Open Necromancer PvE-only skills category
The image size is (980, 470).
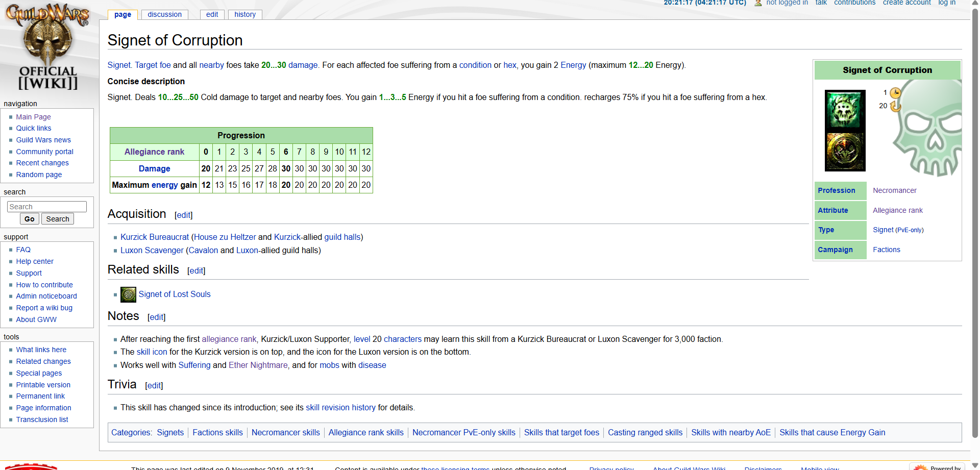(x=463, y=432)
